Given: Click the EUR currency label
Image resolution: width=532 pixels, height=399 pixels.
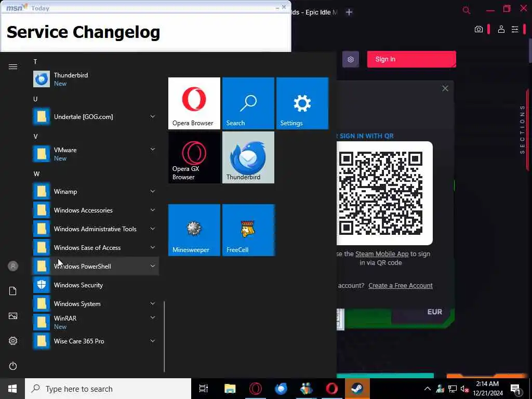Looking at the screenshot, I should pyautogui.click(x=435, y=312).
